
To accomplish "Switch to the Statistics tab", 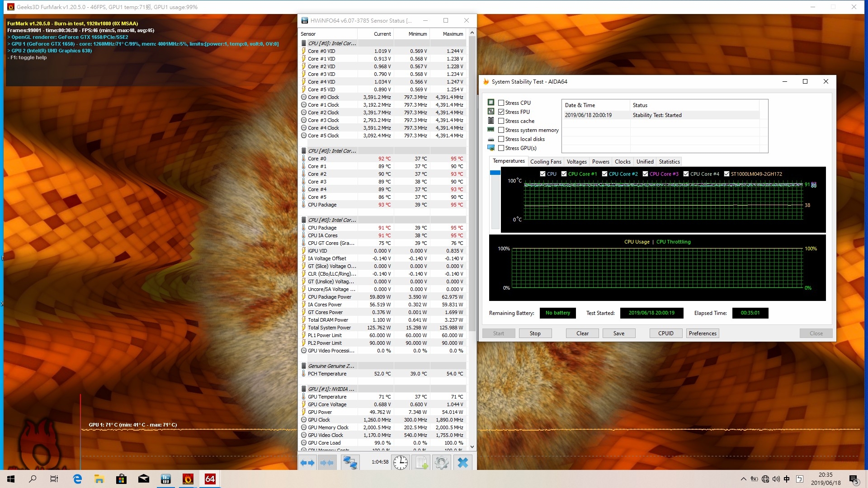I will click(669, 161).
